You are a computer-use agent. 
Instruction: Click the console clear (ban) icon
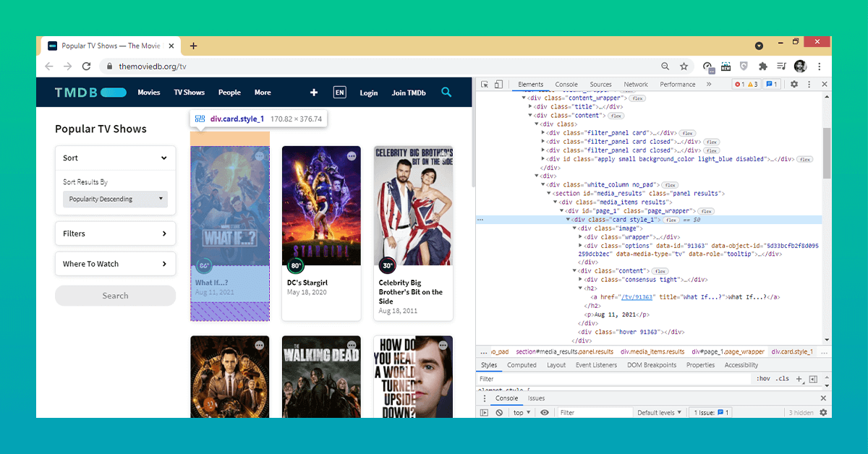[499, 413]
